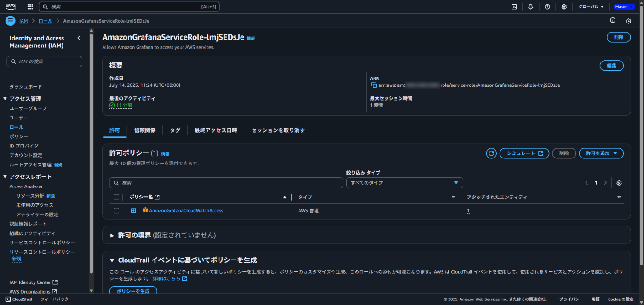Screen dimensions: 644x305
Task: Open the 許可を追加 dropdown
Action: [601, 153]
